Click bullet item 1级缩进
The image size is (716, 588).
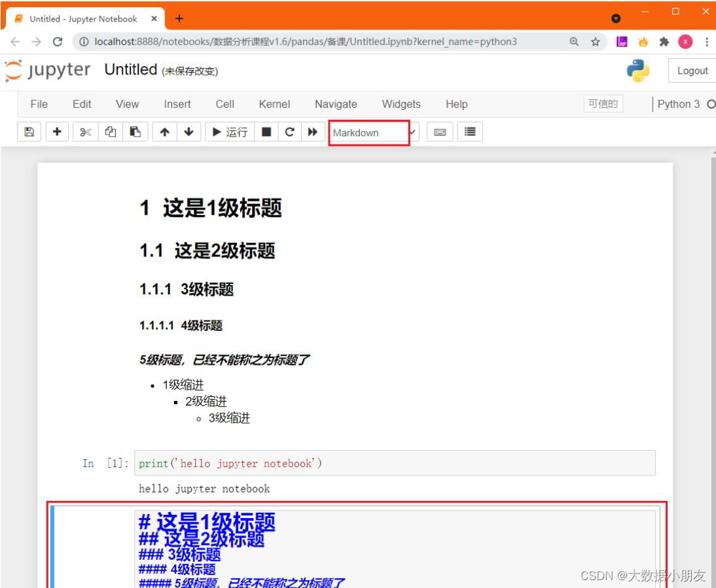[x=183, y=385]
